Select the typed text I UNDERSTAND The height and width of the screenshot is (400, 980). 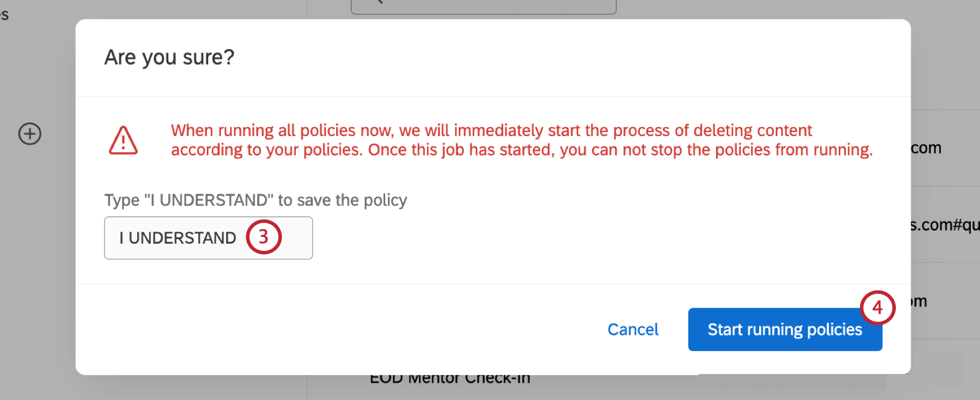point(177,238)
